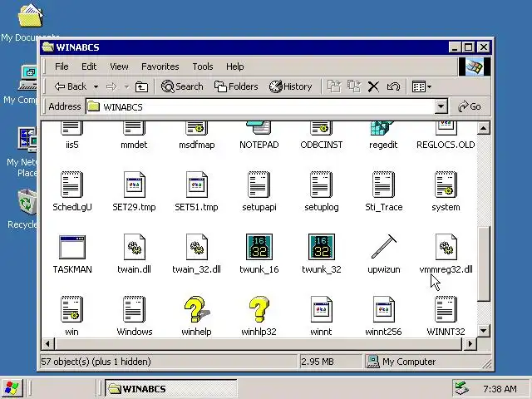The height and width of the screenshot is (399, 532).
Task: Select the NOTEPAD application icon
Action: pyautogui.click(x=259, y=128)
